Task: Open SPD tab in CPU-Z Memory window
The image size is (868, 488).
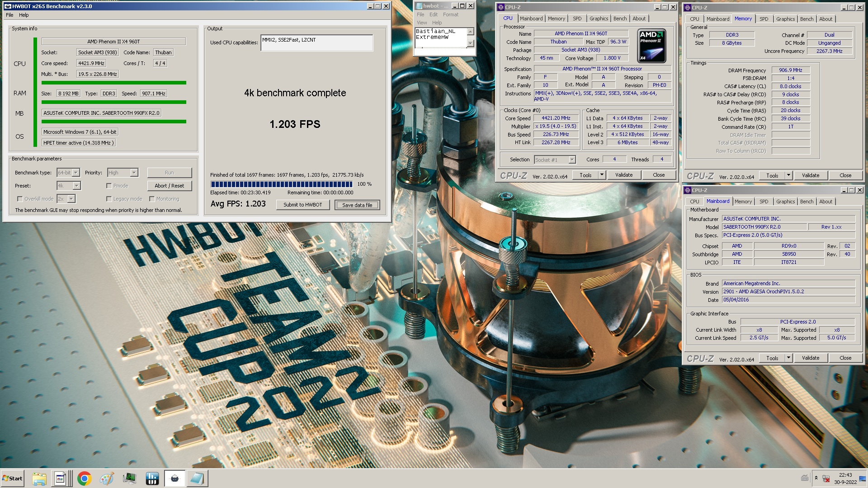Action: click(764, 19)
